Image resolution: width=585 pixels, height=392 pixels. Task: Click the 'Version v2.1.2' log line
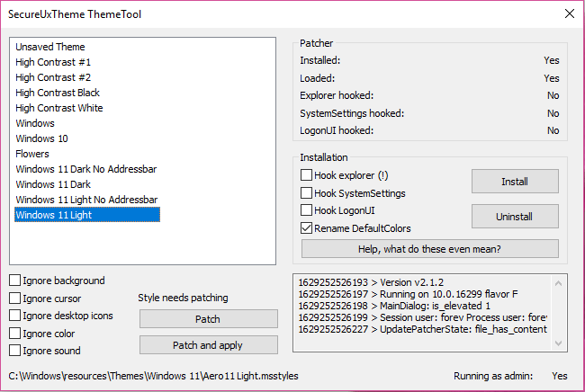point(371,282)
